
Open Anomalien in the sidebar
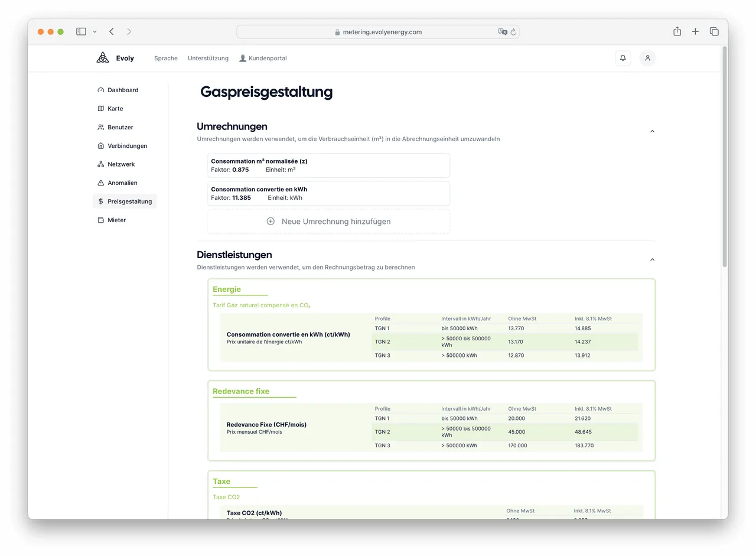click(124, 183)
